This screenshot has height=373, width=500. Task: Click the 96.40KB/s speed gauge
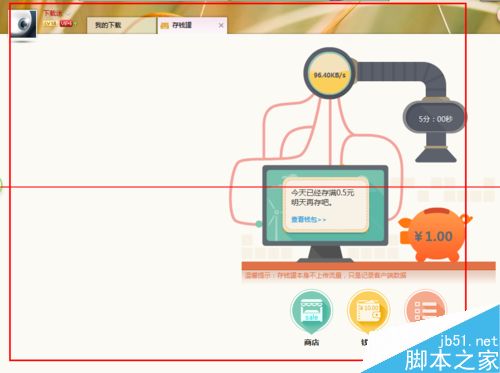coord(329,74)
